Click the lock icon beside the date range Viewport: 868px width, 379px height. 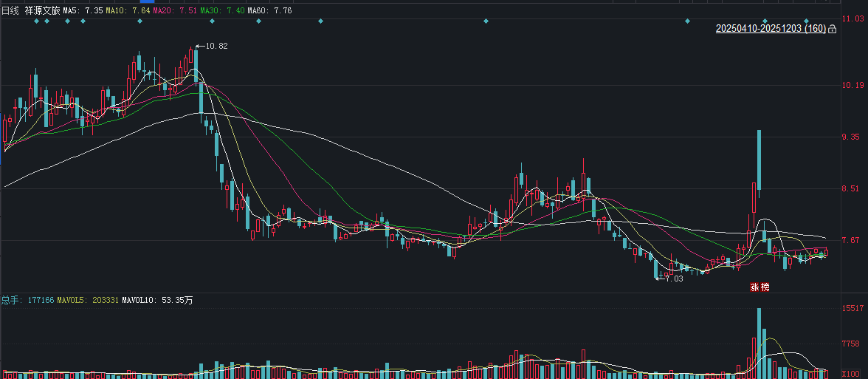point(833,29)
